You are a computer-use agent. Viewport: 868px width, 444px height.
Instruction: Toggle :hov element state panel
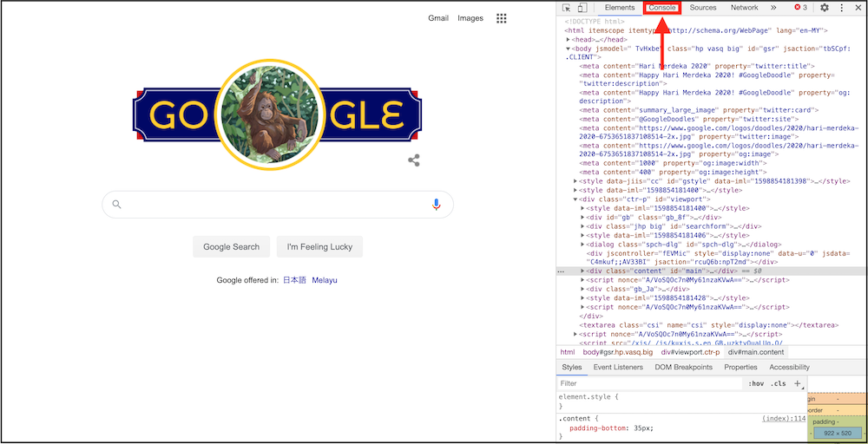click(x=756, y=383)
